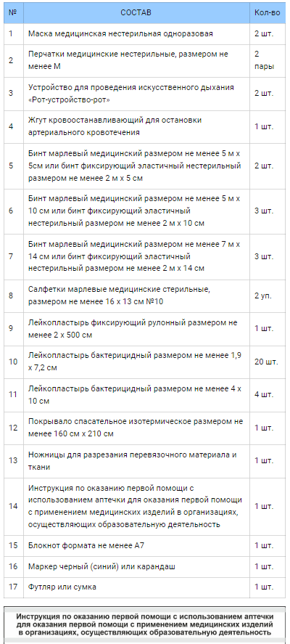Viewport: 290px width, 644px height.
Task: Select the Маркер черный (синий) или карандаш item
Action: coord(101,567)
